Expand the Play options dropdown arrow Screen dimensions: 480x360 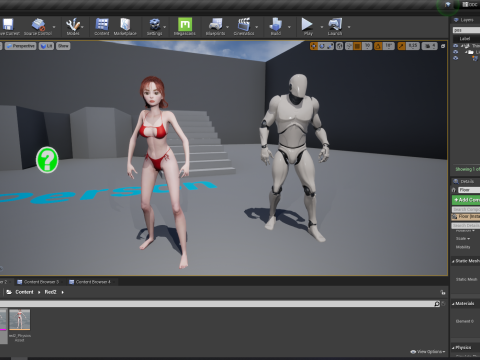tap(322, 27)
